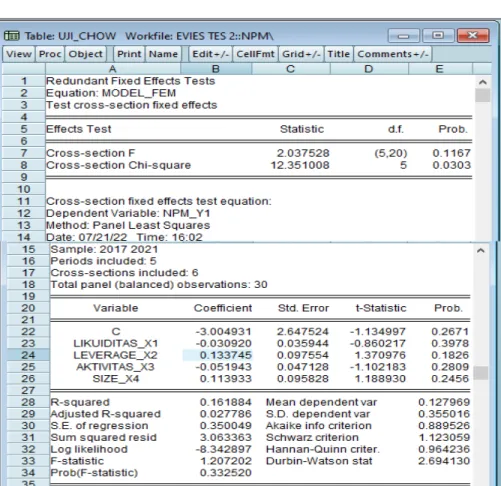
Task: Click R-squared value 0.161884
Action: [x=225, y=402]
